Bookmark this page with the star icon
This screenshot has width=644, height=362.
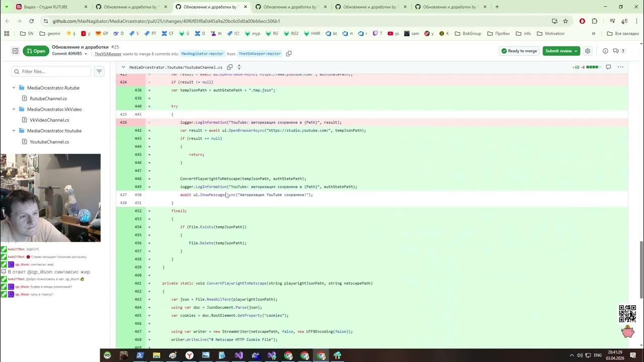click(566, 21)
